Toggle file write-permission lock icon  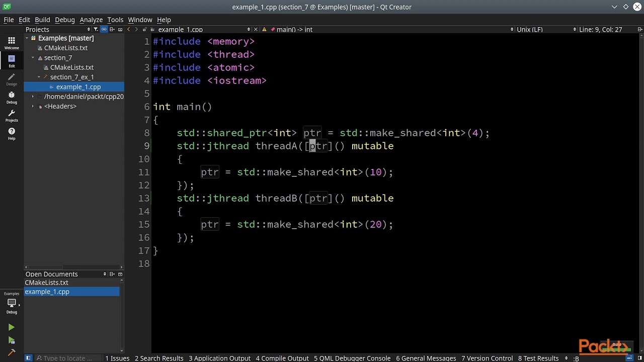144,30
